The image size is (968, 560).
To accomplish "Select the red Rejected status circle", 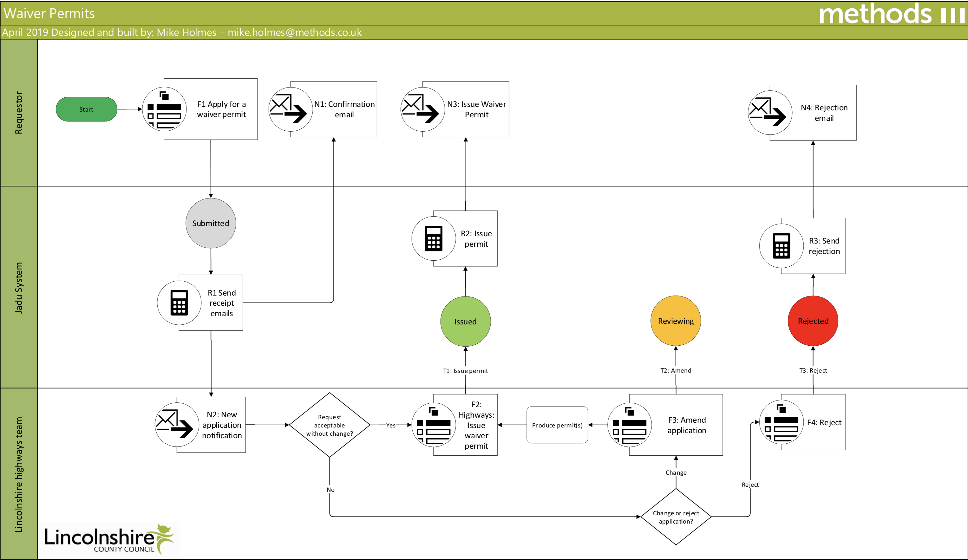I will coord(813,321).
